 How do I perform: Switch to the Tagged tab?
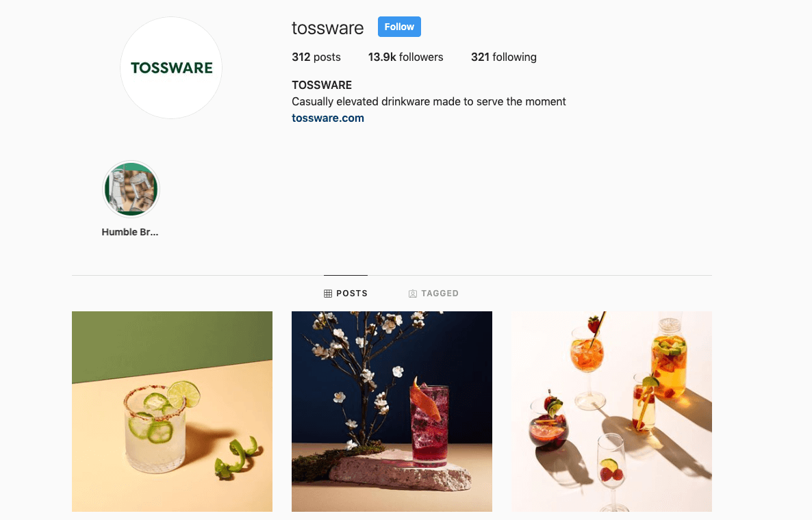click(x=433, y=294)
